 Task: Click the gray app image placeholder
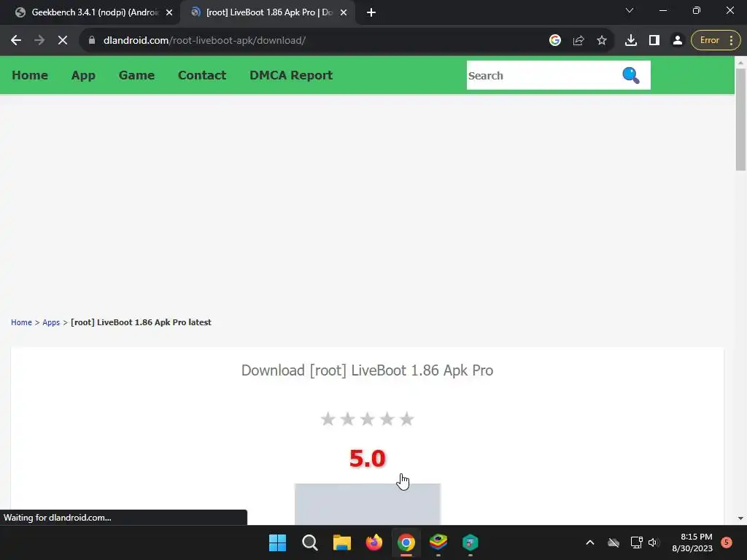point(368,505)
